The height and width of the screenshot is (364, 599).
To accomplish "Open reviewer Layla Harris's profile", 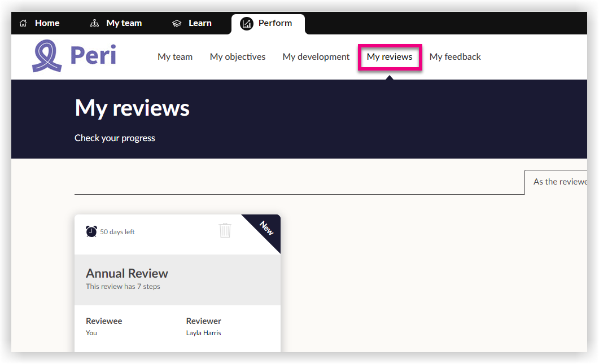I will (x=203, y=332).
